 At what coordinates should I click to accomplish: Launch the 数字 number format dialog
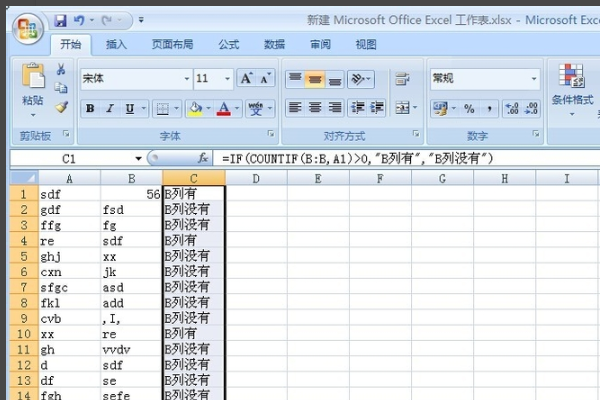pyautogui.click(x=536, y=134)
